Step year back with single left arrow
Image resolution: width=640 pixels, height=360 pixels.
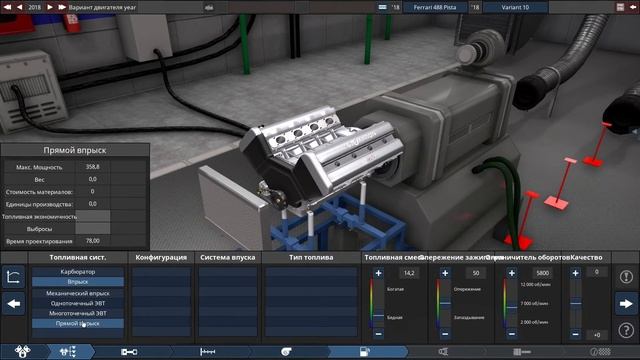tap(19, 7)
